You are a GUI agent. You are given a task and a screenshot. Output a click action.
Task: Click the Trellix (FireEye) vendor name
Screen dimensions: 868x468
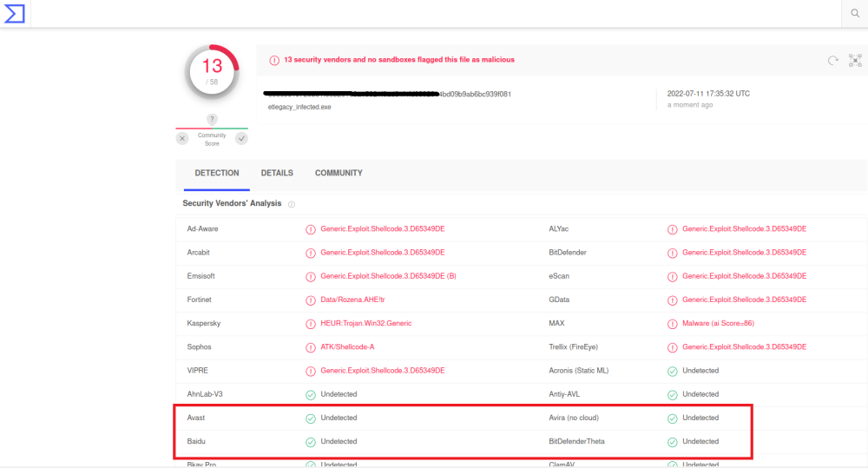click(574, 347)
